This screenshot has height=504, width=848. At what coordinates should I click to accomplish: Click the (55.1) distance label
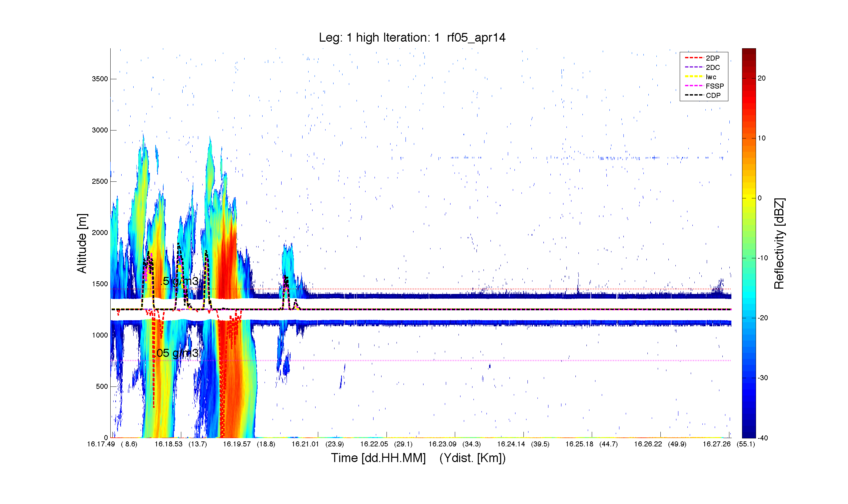pos(746,444)
